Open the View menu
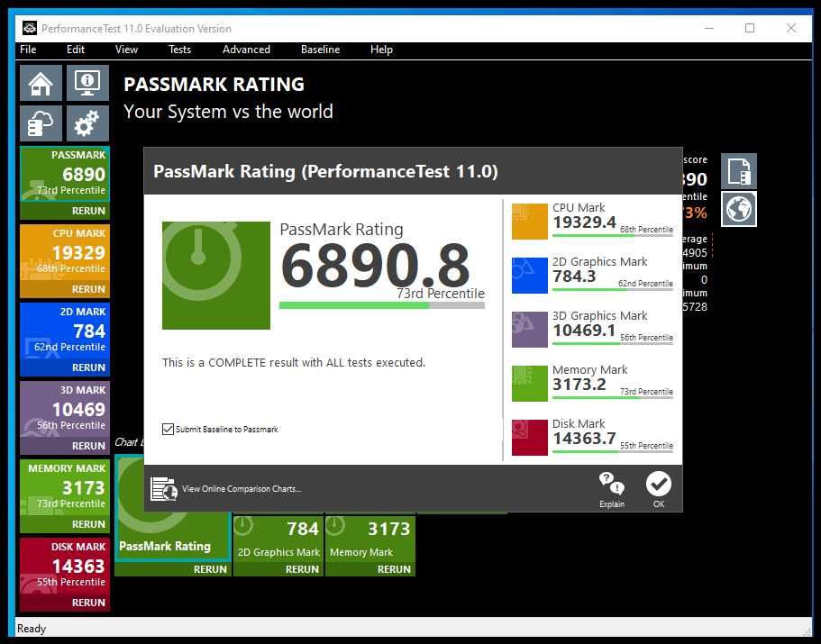Screen dimensions: 821x644 click(126, 50)
